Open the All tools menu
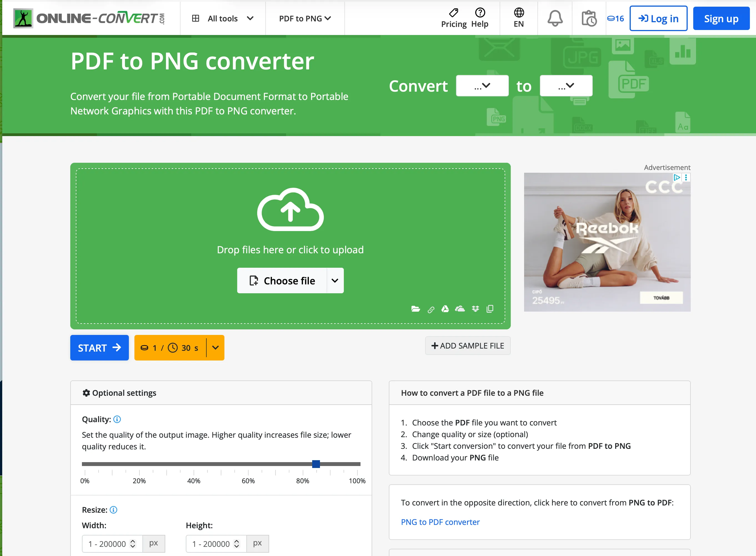The height and width of the screenshot is (556, 756). tap(222, 19)
